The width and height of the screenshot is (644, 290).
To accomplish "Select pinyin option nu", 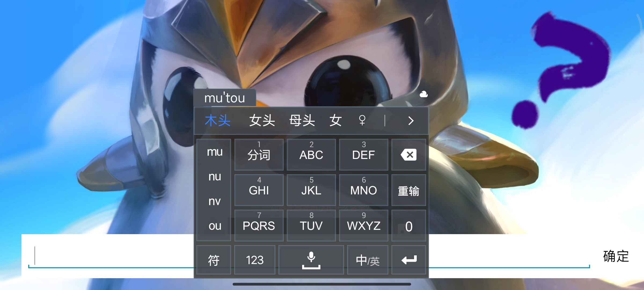I will pyautogui.click(x=215, y=176).
